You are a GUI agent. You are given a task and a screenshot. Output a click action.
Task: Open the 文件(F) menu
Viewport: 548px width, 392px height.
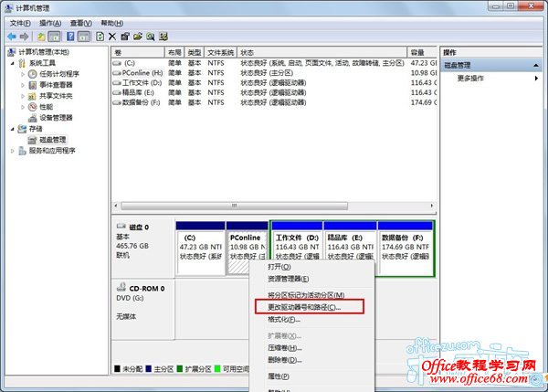pos(20,23)
